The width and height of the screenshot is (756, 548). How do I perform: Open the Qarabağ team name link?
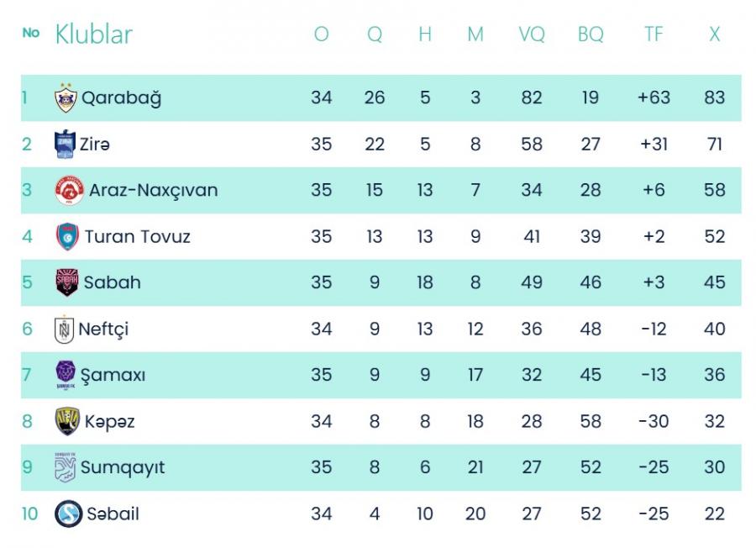[x=122, y=98]
